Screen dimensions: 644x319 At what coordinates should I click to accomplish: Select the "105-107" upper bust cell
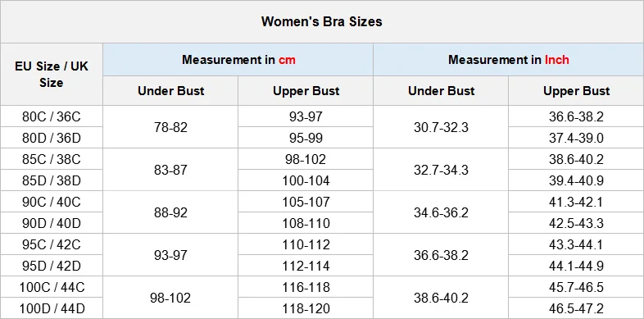pyautogui.click(x=306, y=203)
